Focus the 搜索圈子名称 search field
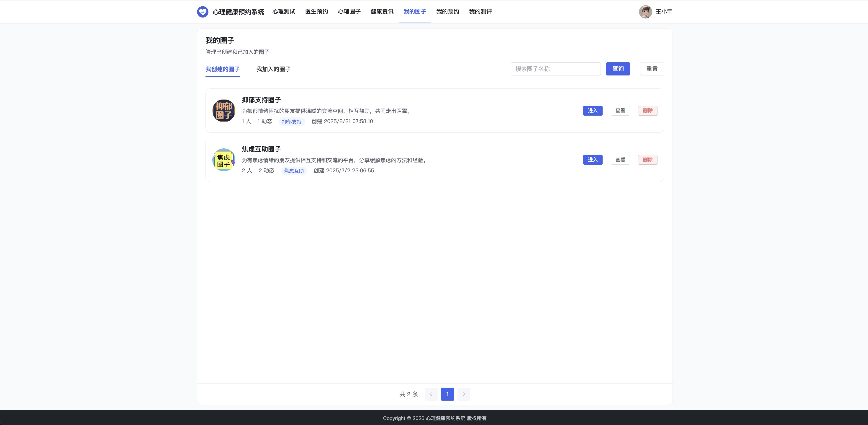Screen dimensions: 868x425 pos(556,69)
